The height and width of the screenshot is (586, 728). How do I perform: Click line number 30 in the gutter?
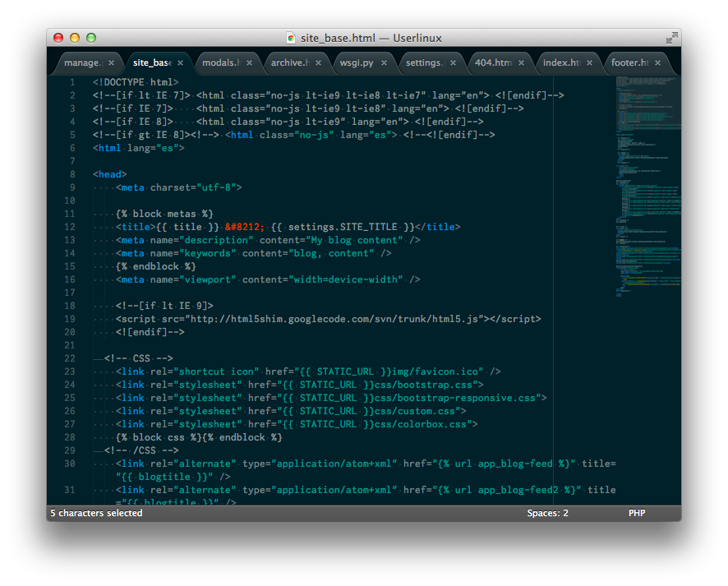(x=70, y=464)
